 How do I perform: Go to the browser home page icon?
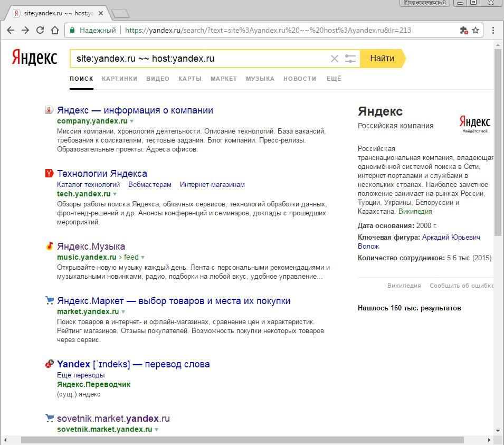[55, 30]
